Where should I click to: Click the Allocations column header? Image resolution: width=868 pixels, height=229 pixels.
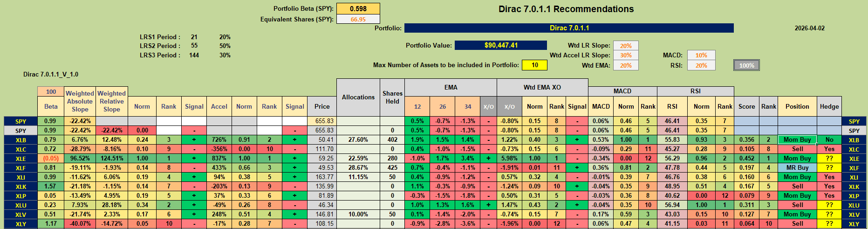358,97
